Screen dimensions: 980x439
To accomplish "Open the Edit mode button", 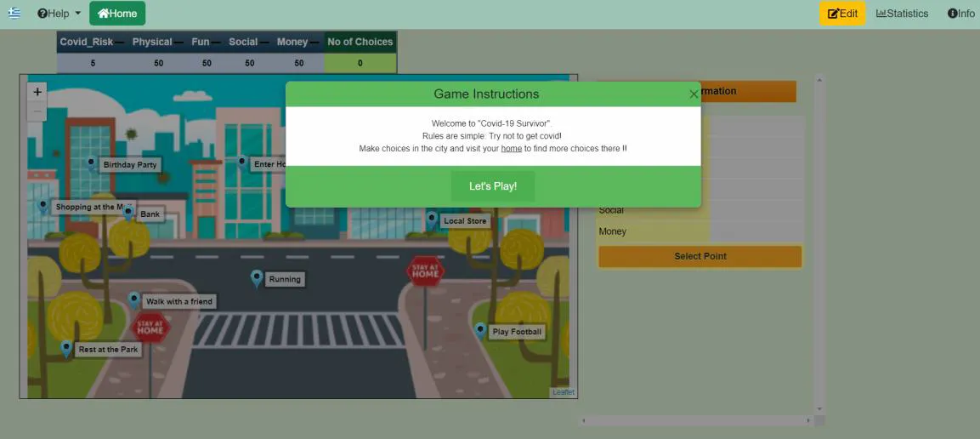I will [x=842, y=14].
